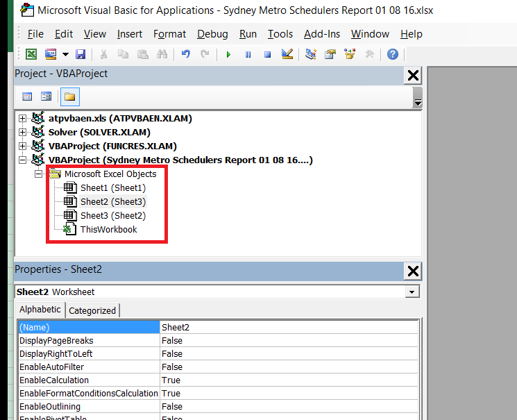
Task: Open the File menu
Action: (x=35, y=34)
